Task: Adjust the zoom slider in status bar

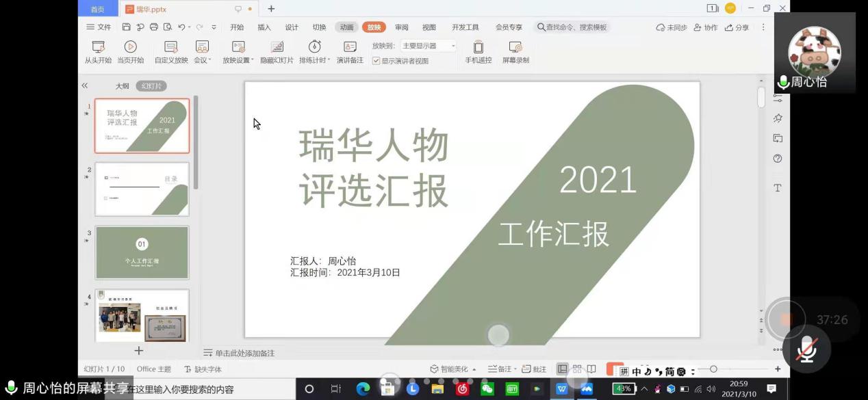Action: (x=713, y=369)
